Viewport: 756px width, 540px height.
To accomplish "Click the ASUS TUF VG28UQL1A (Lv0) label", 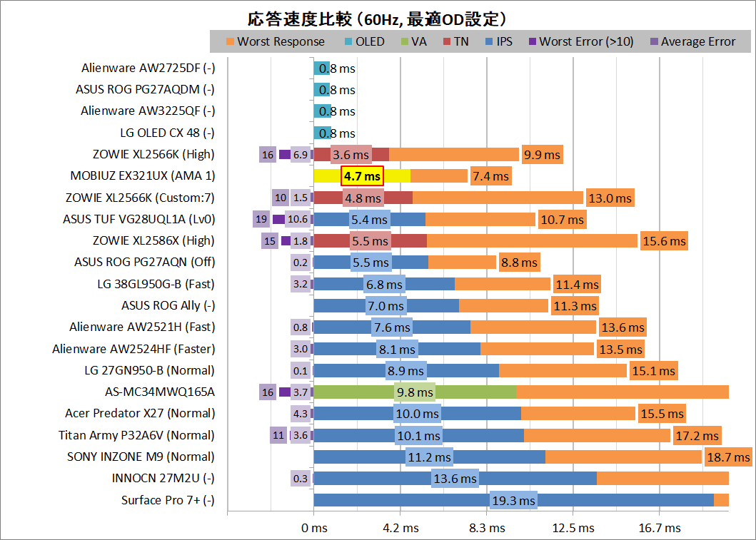I will pos(139,219).
